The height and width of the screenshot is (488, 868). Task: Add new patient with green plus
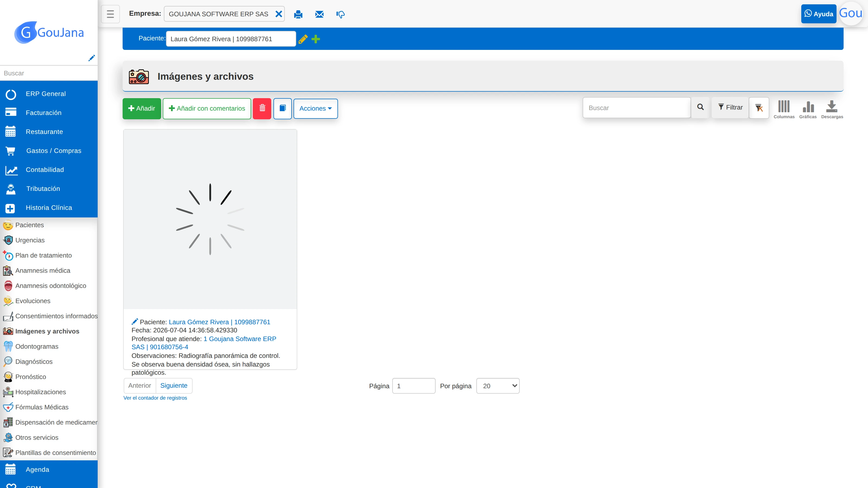(x=316, y=39)
